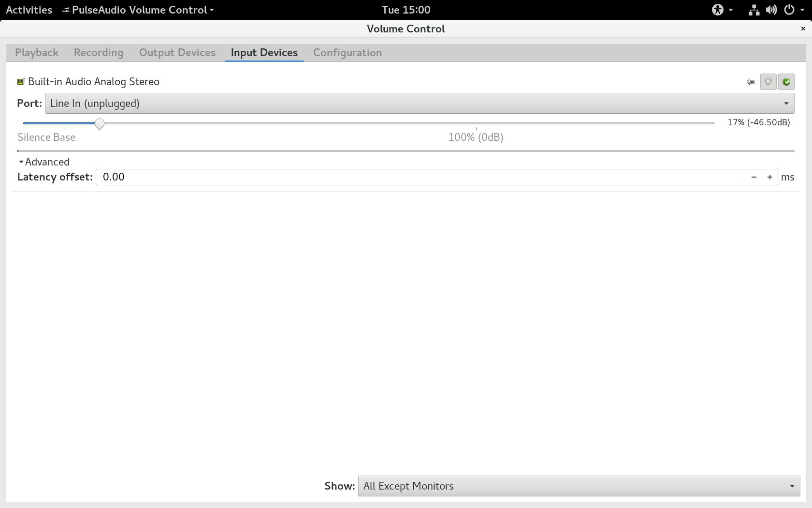This screenshot has width=812, height=508.
Task: Click the sound card icon beside Built-in Audio
Action: click(x=21, y=82)
